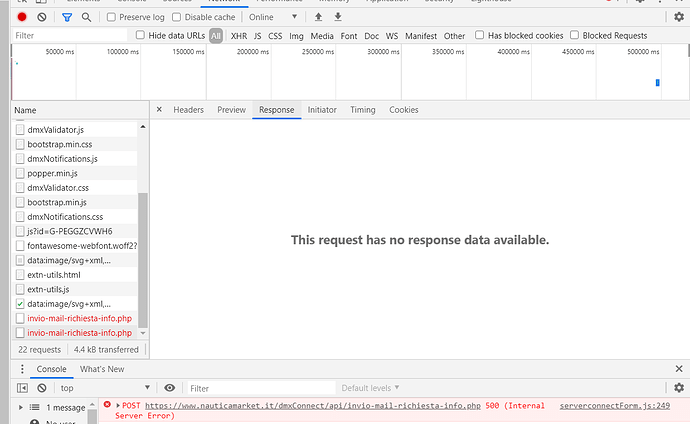Filter by Manifest requests
This screenshot has width=690, height=424.
[421, 36]
